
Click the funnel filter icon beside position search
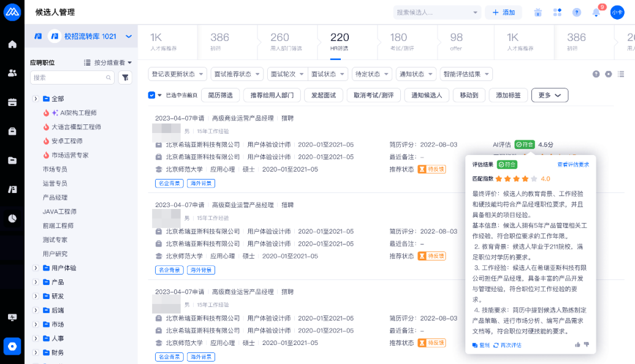click(125, 78)
